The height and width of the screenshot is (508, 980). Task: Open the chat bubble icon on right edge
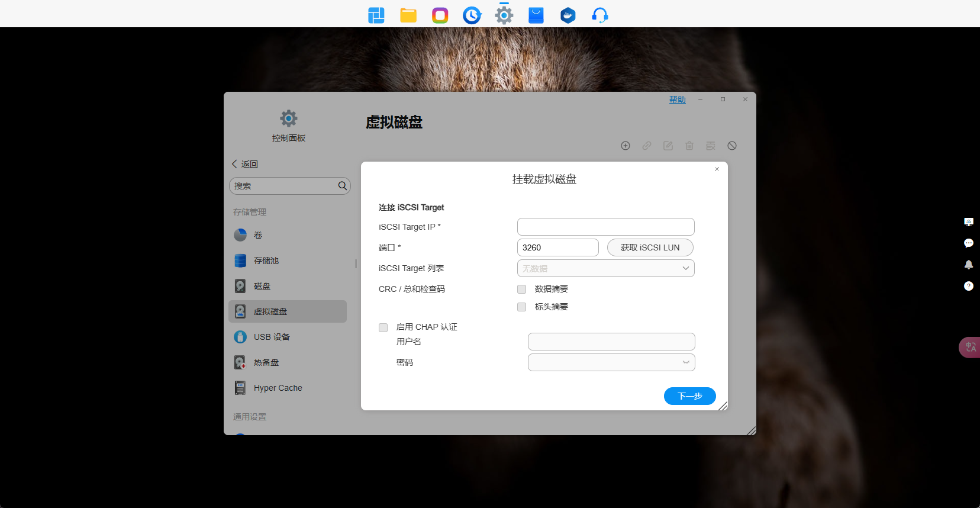click(x=969, y=243)
